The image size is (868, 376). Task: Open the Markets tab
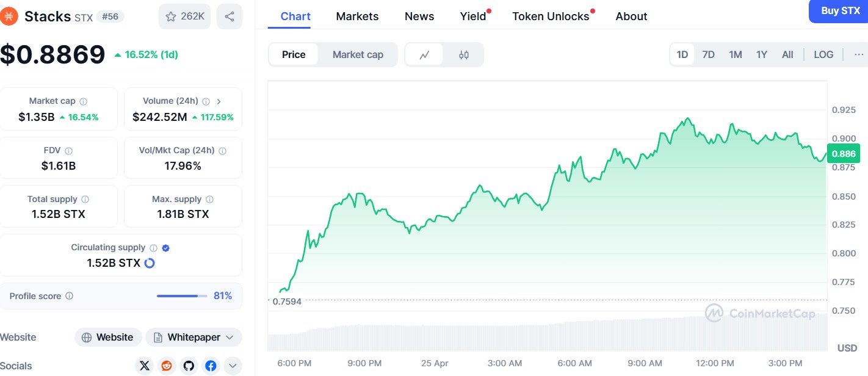pyautogui.click(x=357, y=16)
